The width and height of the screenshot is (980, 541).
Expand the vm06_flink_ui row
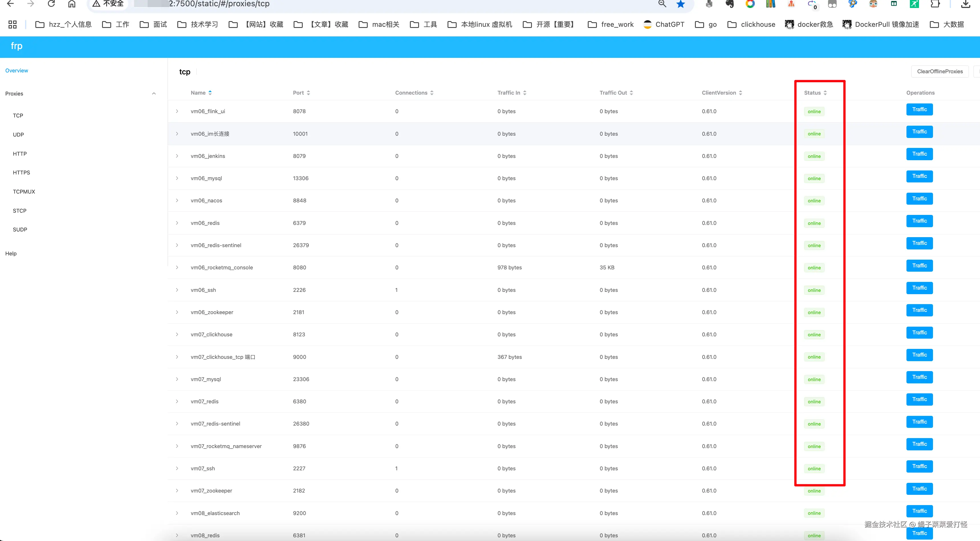tap(177, 111)
